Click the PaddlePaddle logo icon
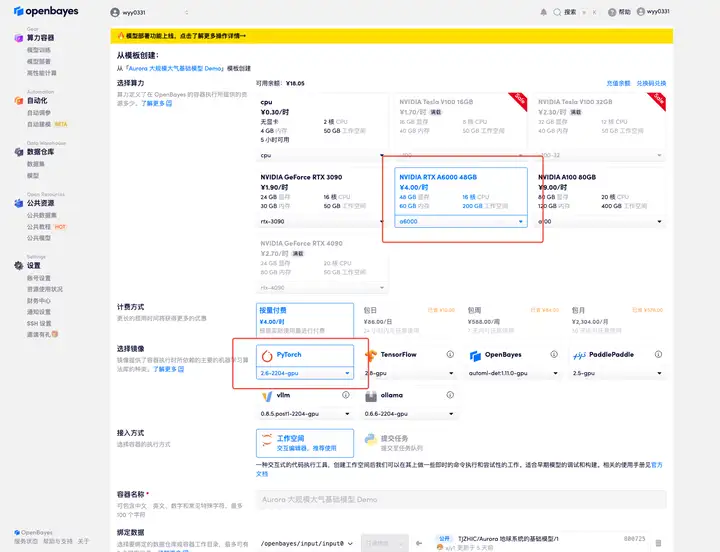 coord(579,355)
